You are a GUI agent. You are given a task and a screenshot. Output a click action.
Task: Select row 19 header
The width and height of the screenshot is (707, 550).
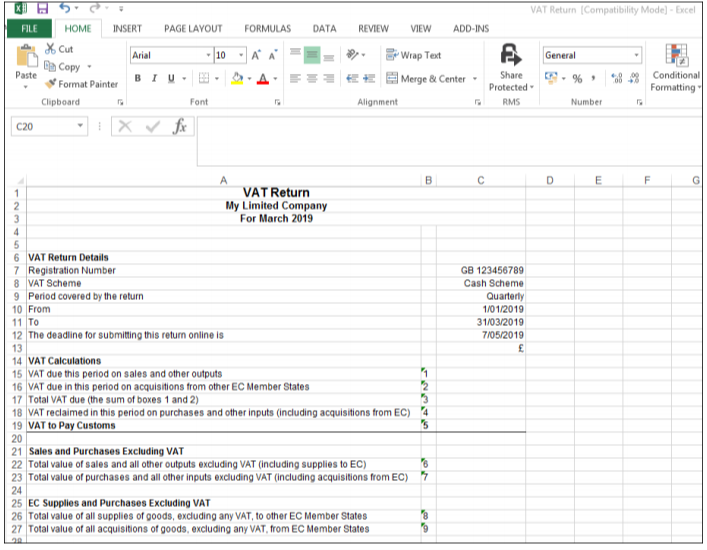(x=17, y=425)
